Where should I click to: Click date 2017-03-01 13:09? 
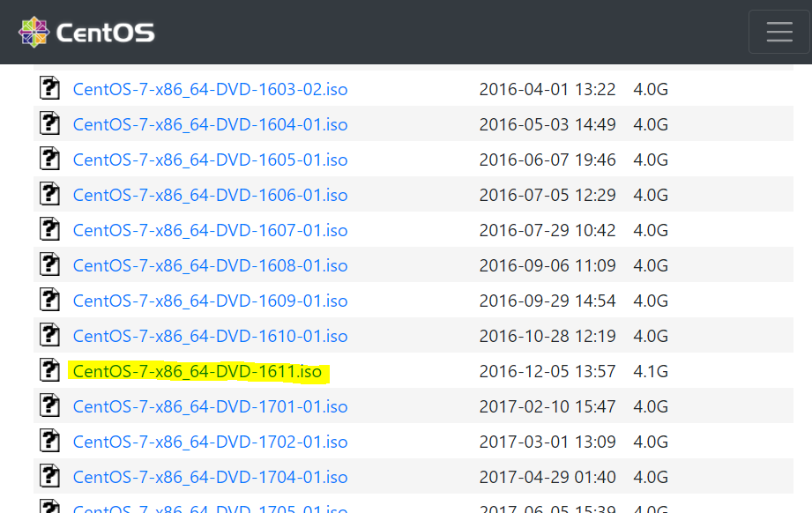pos(548,442)
